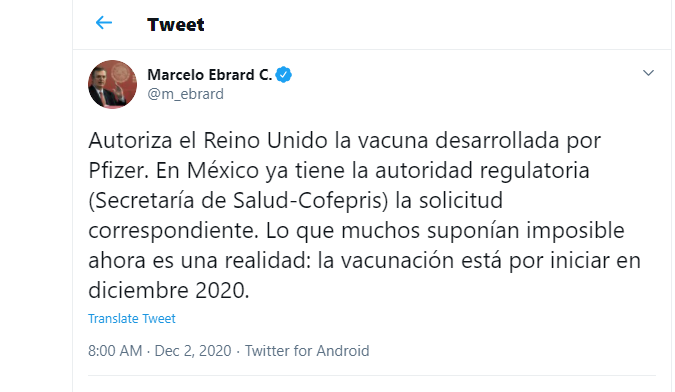675x392 pixels.
Task: Click the word México in the tweet
Action: (223, 170)
